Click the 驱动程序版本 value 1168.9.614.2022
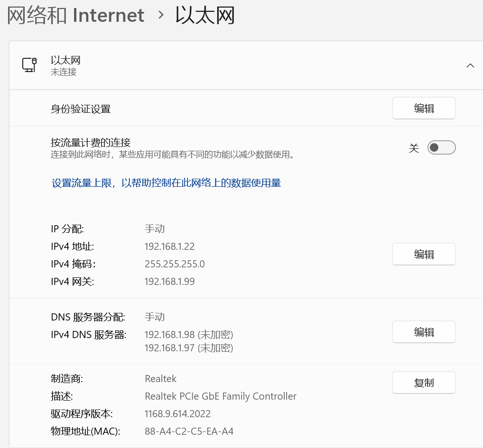The image size is (483, 448). click(x=177, y=413)
